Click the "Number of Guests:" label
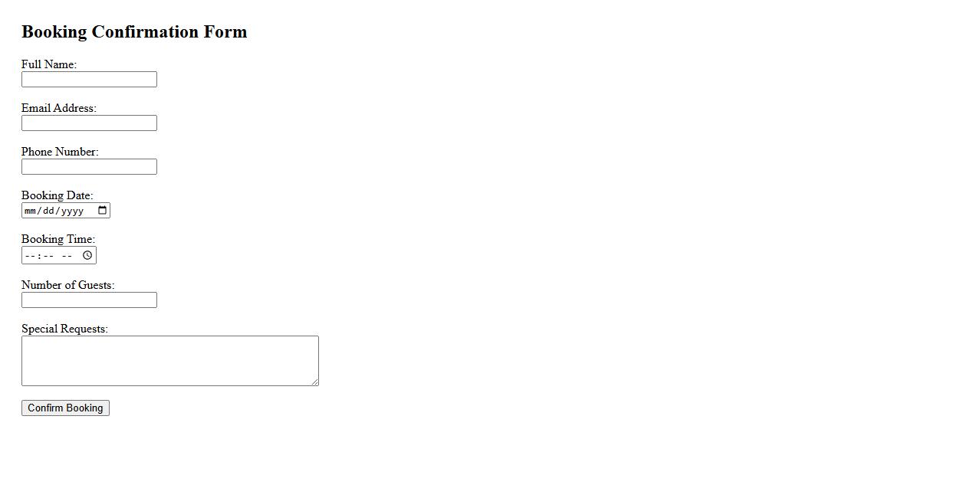The image size is (980, 498). 67,285
